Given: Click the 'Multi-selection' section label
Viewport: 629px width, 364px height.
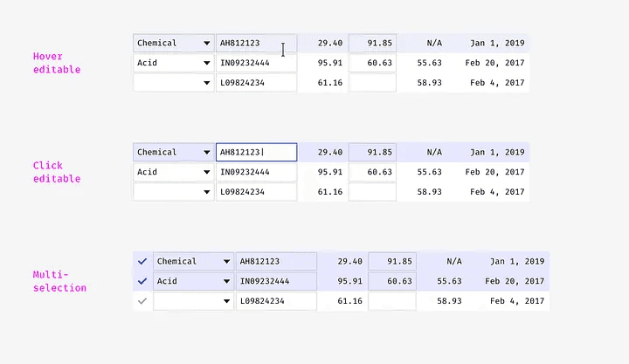Looking at the screenshot, I should coord(59,281).
